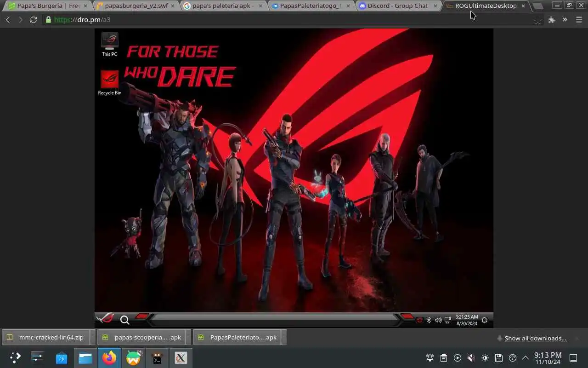This screenshot has height=368, width=588.
Task: Expand options for PapasPaleteriato apk download
Action: [283, 337]
